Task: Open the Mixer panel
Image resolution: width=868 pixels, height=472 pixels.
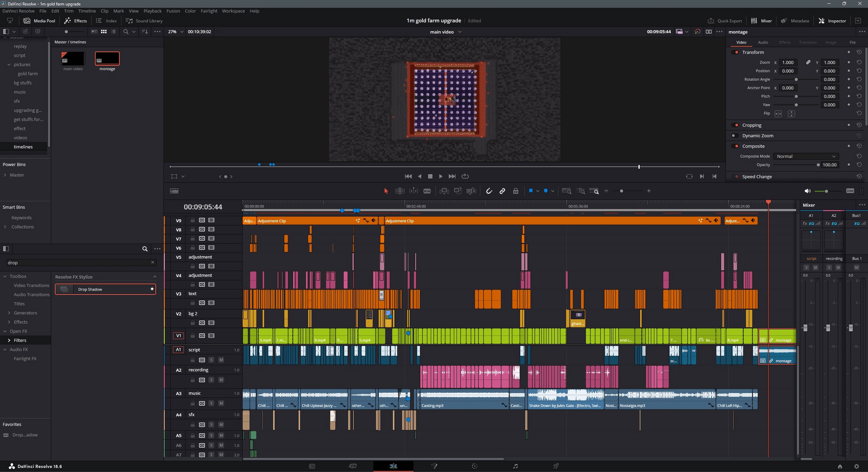Action: tap(762, 21)
